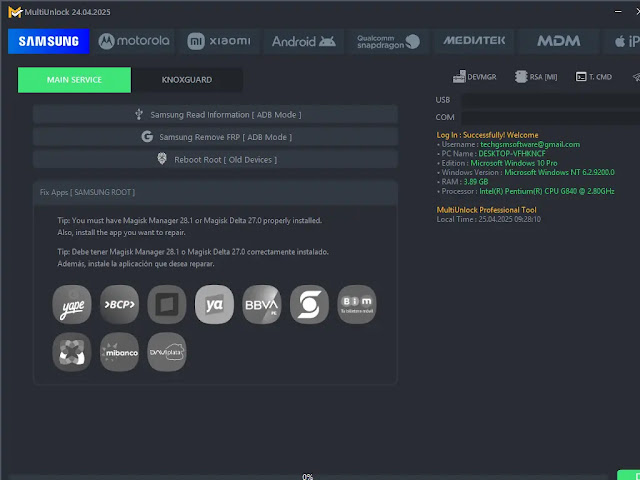Open the T. CMD terminal tool
Image resolution: width=640 pixels, height=480 pixels.
593,77
